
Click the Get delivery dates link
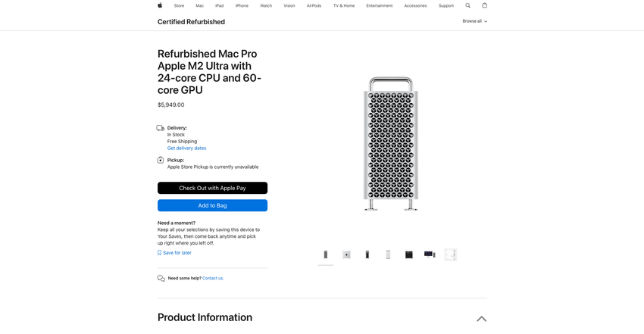tap(186, 148)
